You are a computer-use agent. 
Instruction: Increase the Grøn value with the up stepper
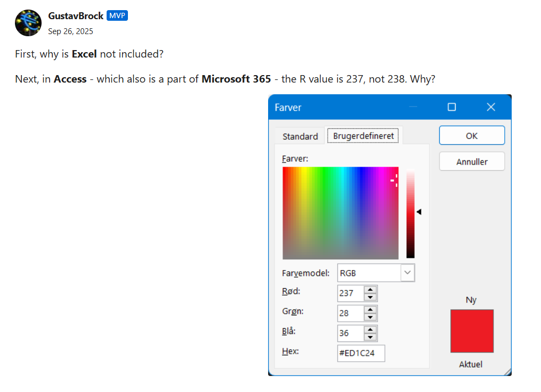pos(370,309)
